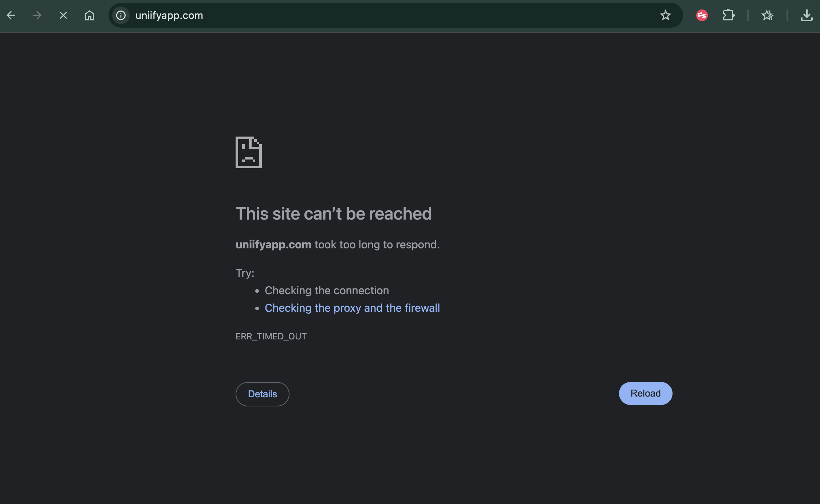Expand error info with Details button

(x=262, y=394)
